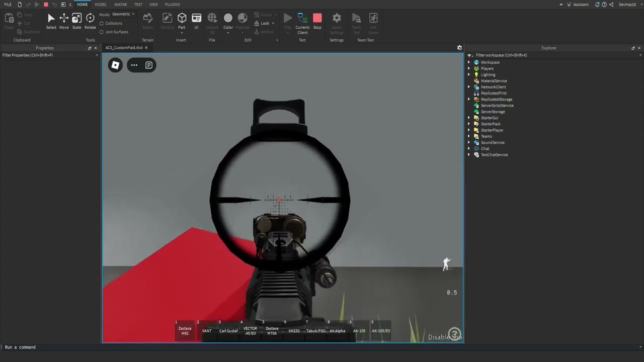Open the Current: Client toggle
The height and width of the screenshot is (362, 644).
coord(302,23)
